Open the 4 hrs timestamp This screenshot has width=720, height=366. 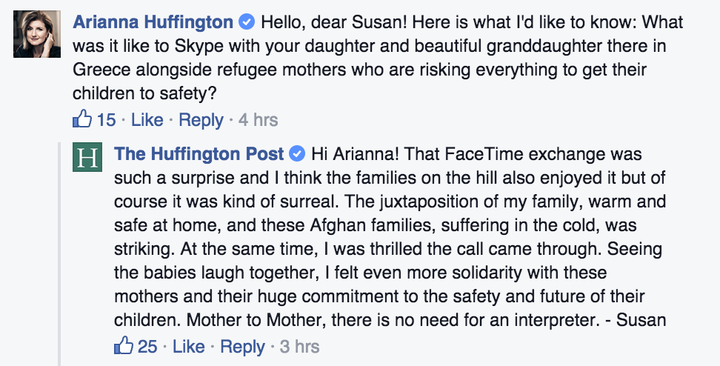coord(258,120)
